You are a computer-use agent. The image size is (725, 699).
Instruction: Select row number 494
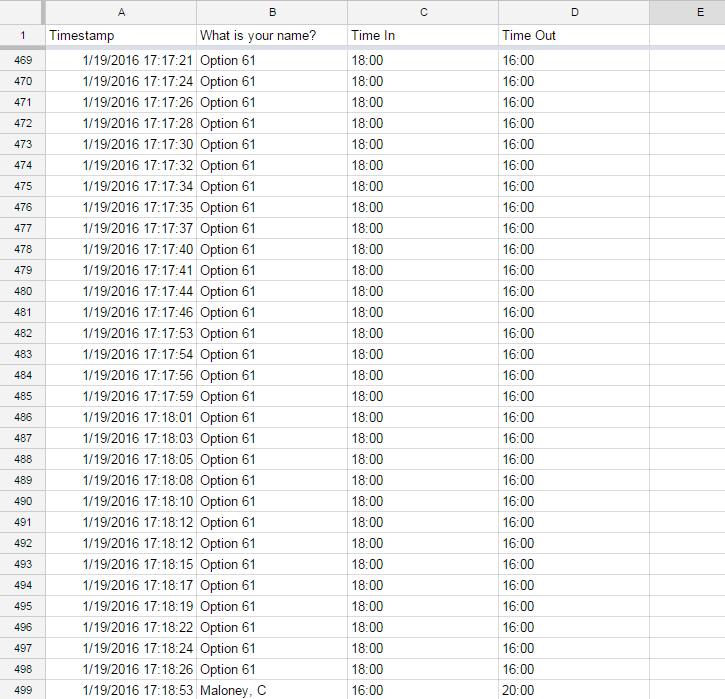pos(23,585)
